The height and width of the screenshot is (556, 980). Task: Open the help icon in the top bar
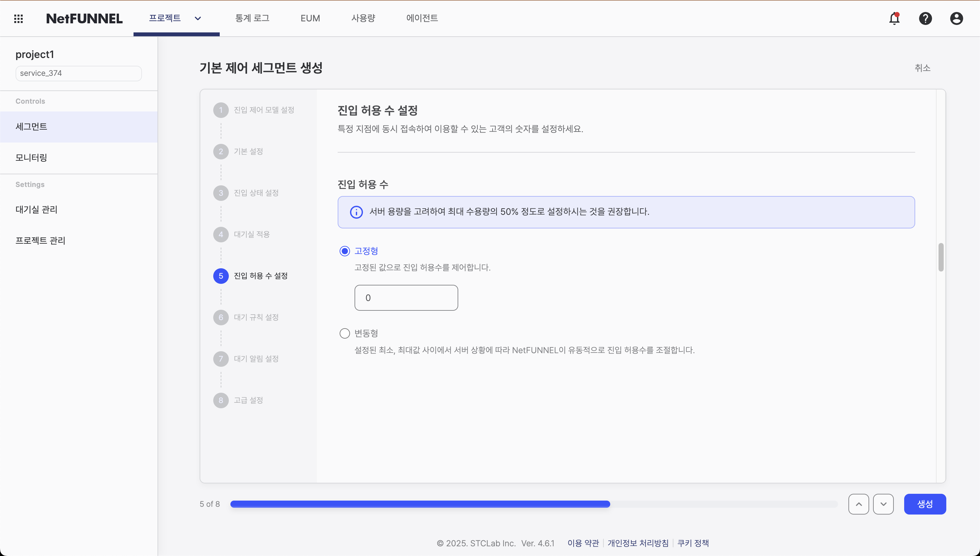click(x=925, y=18)
